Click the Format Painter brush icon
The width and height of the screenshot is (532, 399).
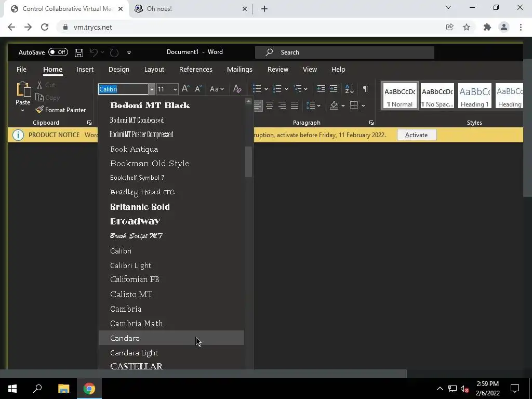[x=39, y=110]
